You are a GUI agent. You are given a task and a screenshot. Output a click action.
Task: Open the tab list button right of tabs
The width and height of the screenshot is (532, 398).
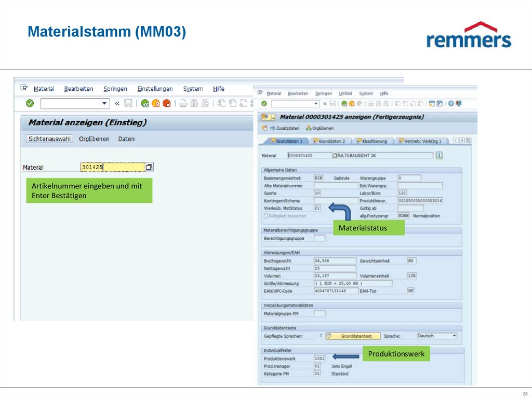tap(468, 141)
